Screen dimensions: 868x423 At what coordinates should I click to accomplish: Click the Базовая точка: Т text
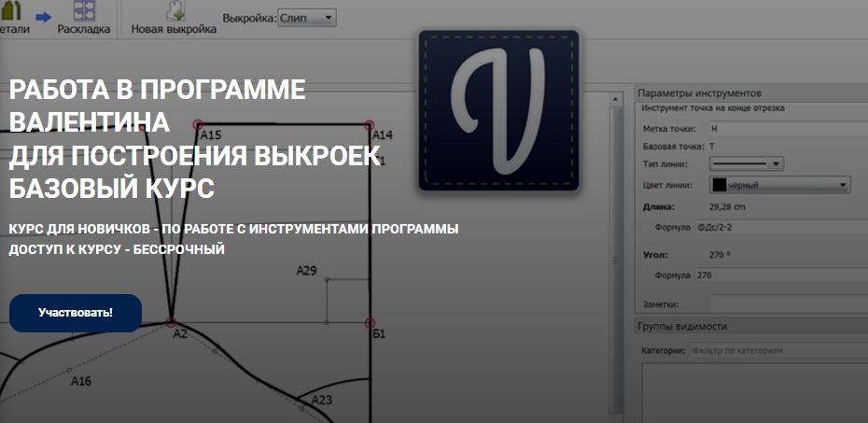(x=679, y=147)
